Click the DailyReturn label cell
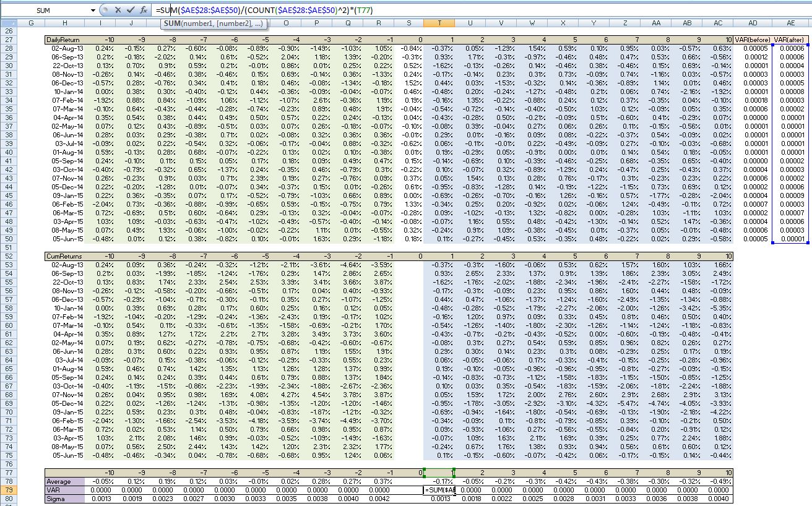This screenshot has height=506, width=812. [64, 40]
